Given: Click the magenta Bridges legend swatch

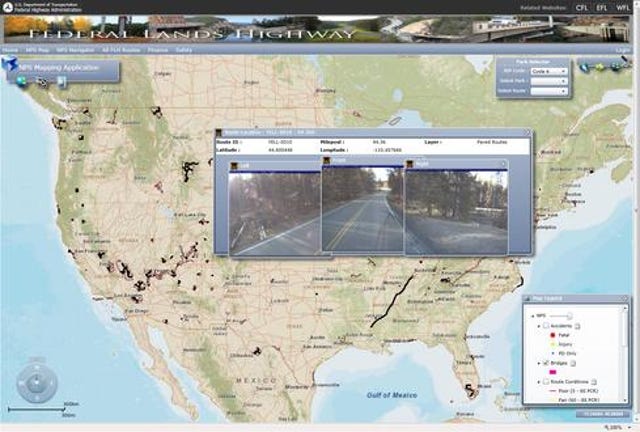Looking at the screenshot, I should pos(553,372).
